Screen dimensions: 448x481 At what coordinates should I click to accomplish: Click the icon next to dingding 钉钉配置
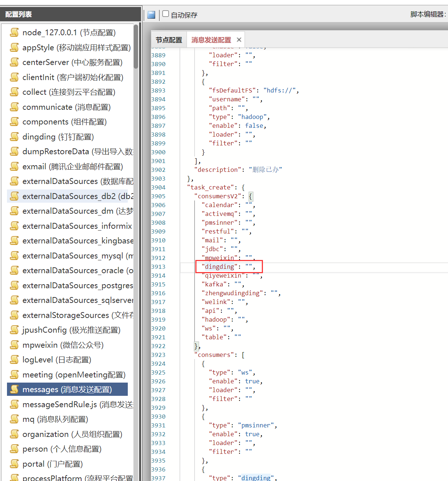[x=14, y=137]
